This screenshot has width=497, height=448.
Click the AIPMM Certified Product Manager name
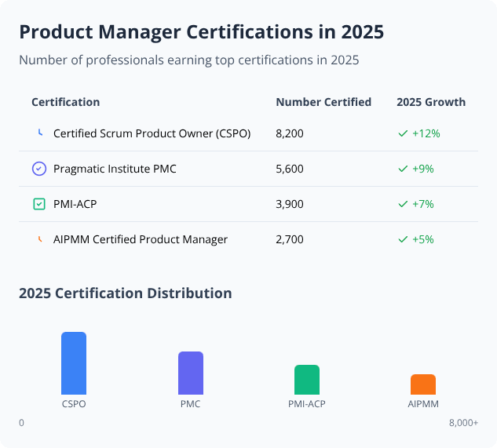pos(141,239)
